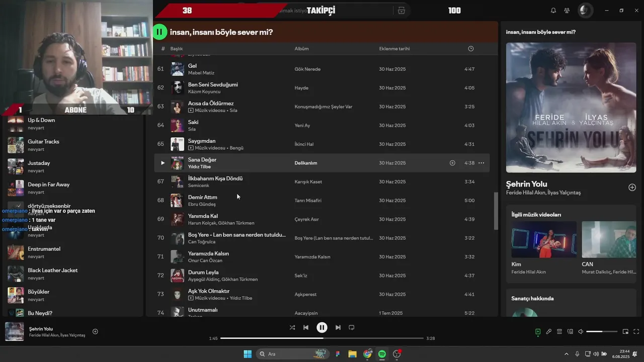This screenshot has width=644, height=362.
Task: Toggle shuffle playback
Action: [x=292, y=327]
